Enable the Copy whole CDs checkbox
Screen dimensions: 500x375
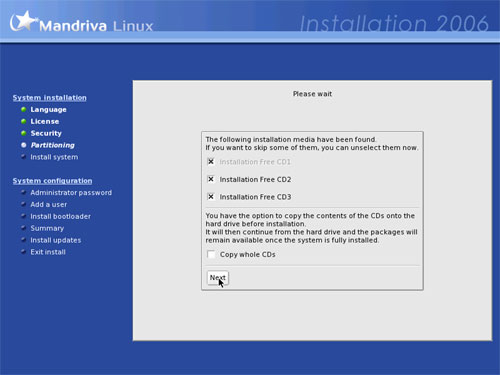(211, 254)
